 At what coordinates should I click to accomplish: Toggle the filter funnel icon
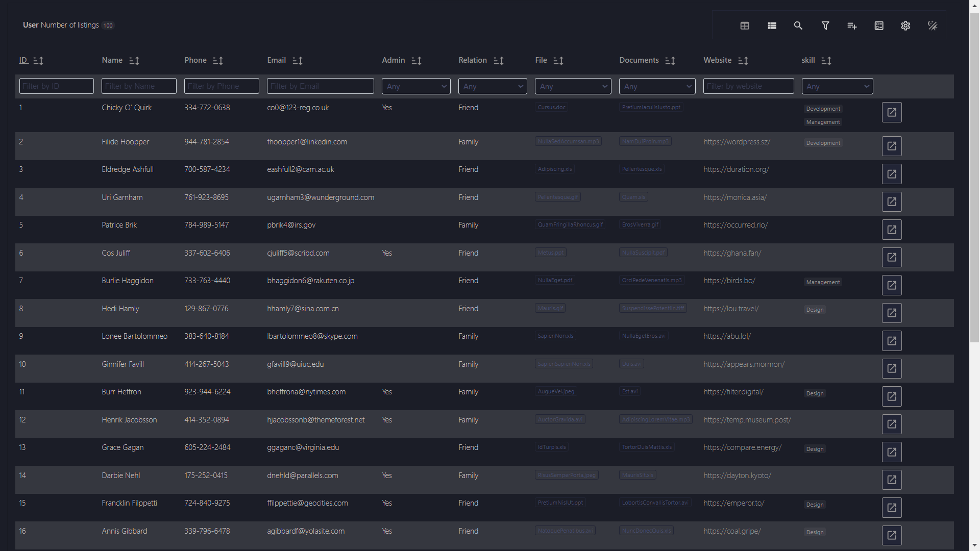pyautogui.click(x=825, y=26)
